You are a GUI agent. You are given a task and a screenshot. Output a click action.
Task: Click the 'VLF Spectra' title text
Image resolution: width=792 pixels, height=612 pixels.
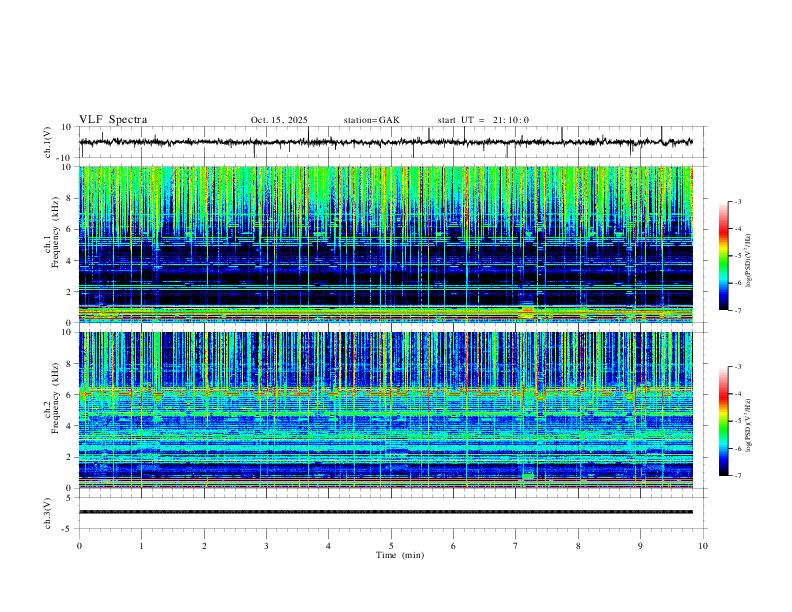[x=113, y=120]
